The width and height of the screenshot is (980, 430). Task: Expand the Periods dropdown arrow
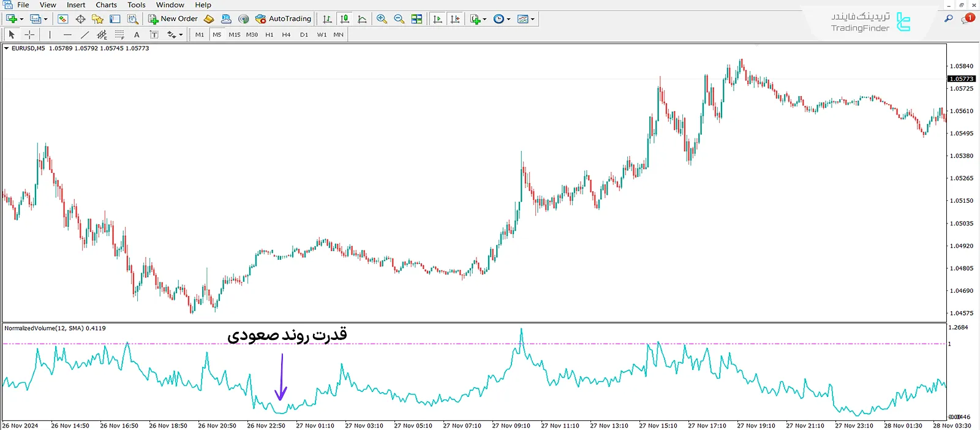(x=508, y=19)
